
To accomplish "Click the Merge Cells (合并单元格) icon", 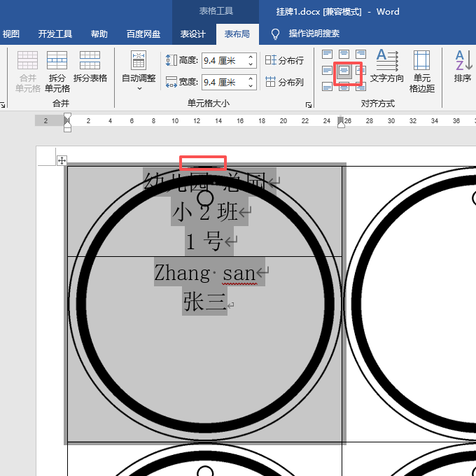I will [27, 60].
